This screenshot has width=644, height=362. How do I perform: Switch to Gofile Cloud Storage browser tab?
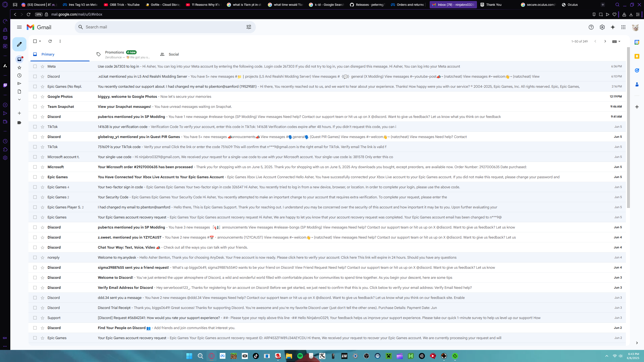click(163, 5)
